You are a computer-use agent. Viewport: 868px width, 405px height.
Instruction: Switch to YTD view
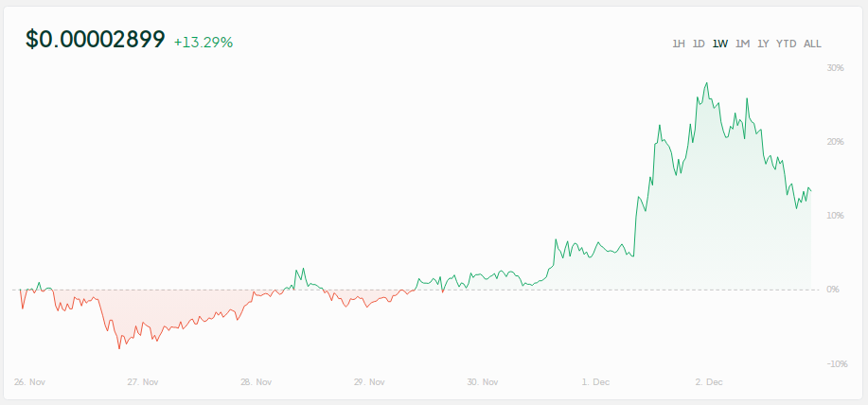pos(786,44)
